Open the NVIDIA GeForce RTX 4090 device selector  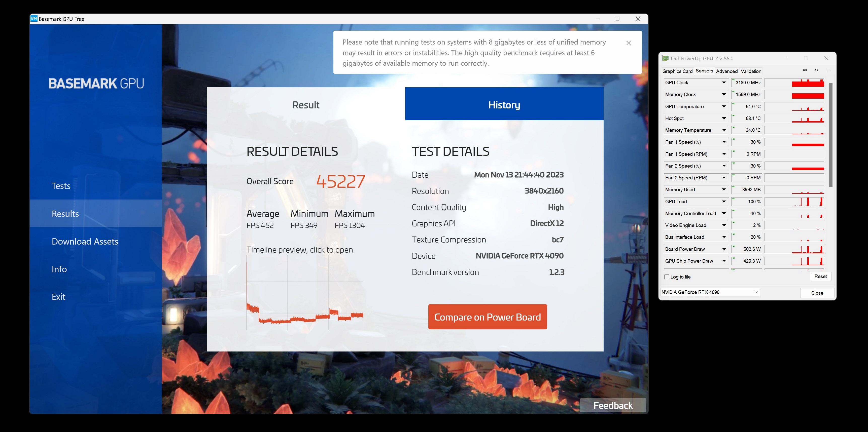(710, 292)
